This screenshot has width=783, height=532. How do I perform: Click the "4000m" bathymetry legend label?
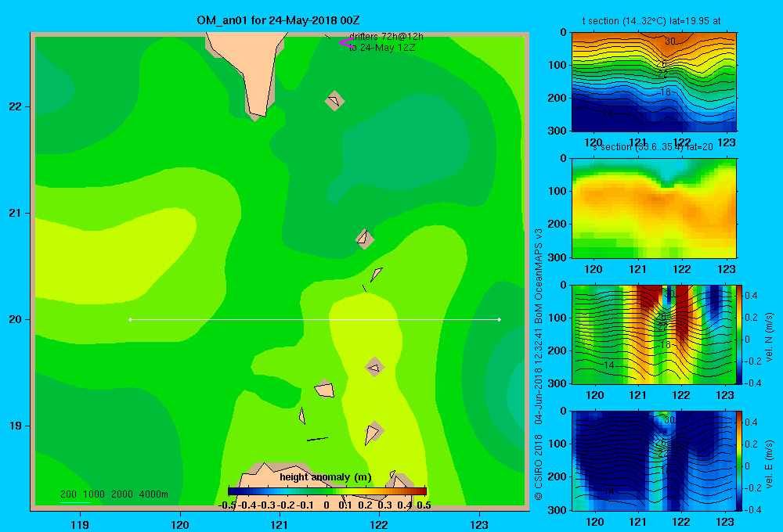(x=153, y=494)
